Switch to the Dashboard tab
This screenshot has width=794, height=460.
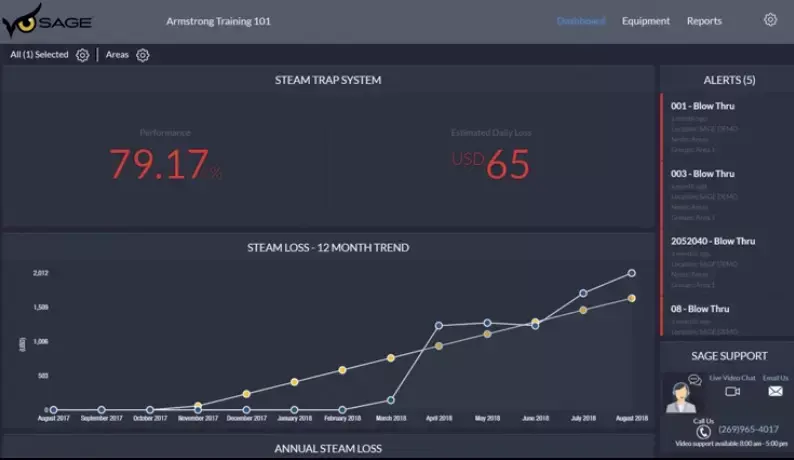point(580,21)
